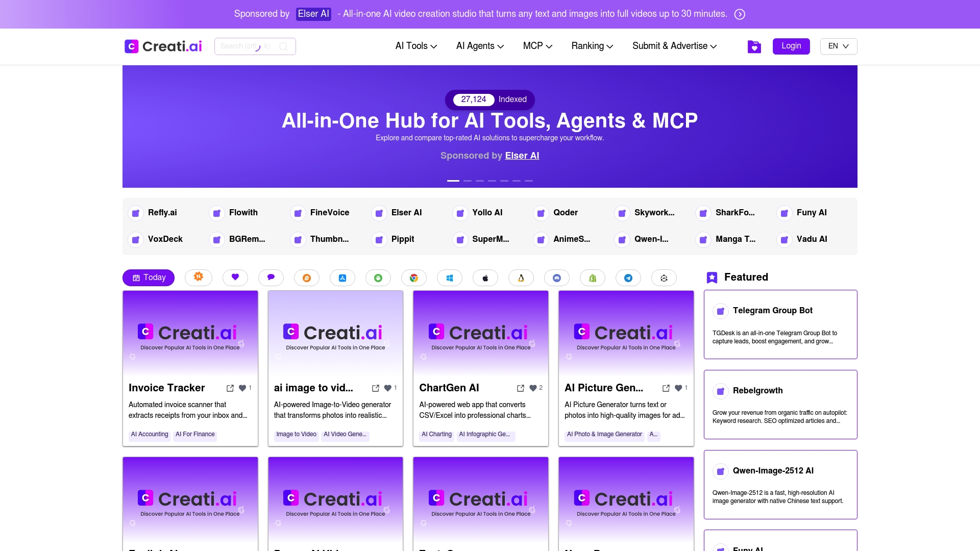This screenshot has height=551, width=980.
Task: Expand the EN language dropdown
Action: point(838,46)
